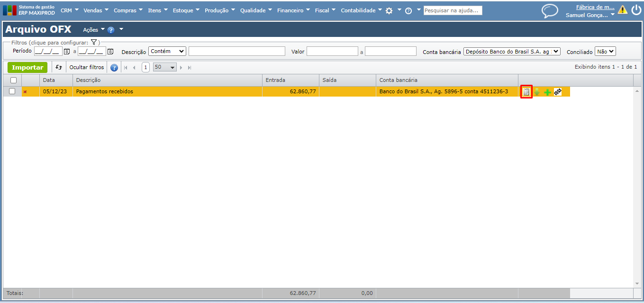Open the Conta bancária dropdown
The width and height of the screenshot is (644, 303).
512,51
